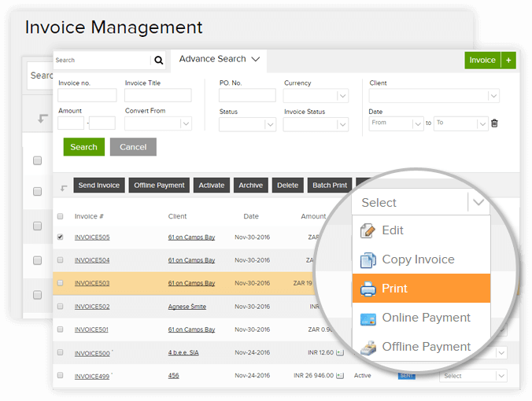Check the INVOICE501 row checkbox
The height and width of the screenshot is (401, 532).
coord(60,329)
